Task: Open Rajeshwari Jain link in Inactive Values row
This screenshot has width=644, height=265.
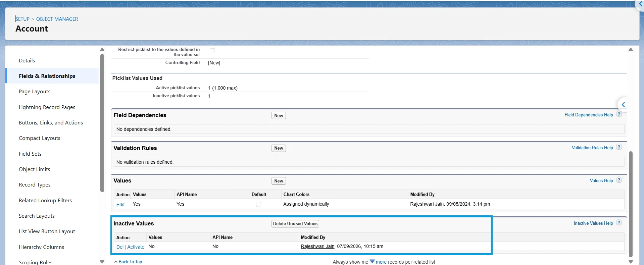Action: coord(317,246)
